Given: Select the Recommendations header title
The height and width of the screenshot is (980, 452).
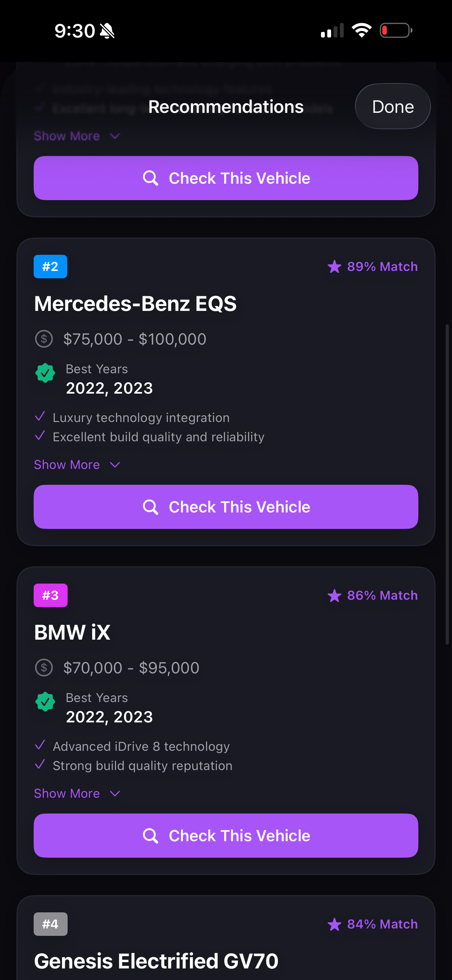Looking at the screenshot, I should coord(226,107).
